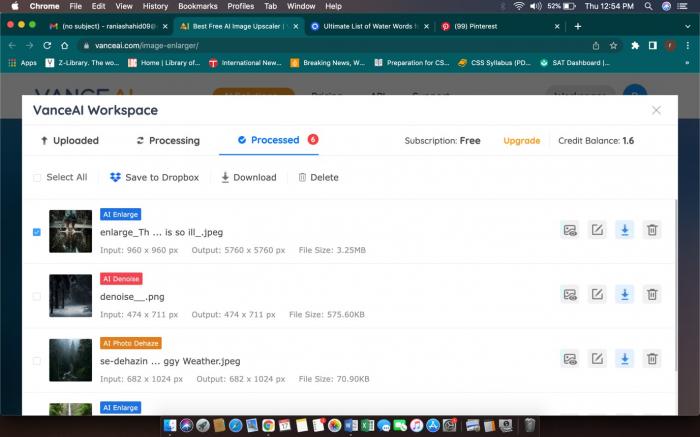Preview the enlarge_Th jpeg result image
Image resolution: width=700 pixels, height=437 pixels.
click(570, 230)
